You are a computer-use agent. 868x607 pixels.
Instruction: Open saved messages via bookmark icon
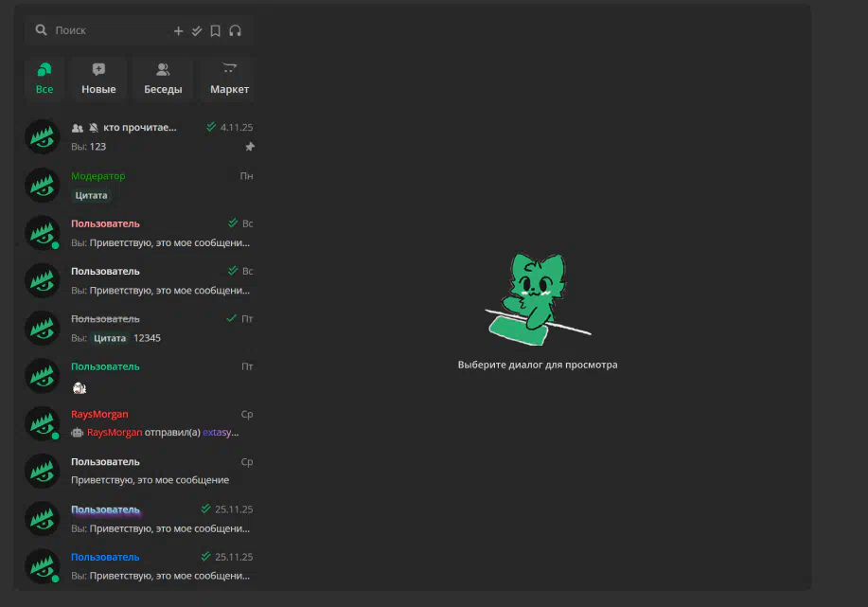pyautogui.click(x=216, y=31)
